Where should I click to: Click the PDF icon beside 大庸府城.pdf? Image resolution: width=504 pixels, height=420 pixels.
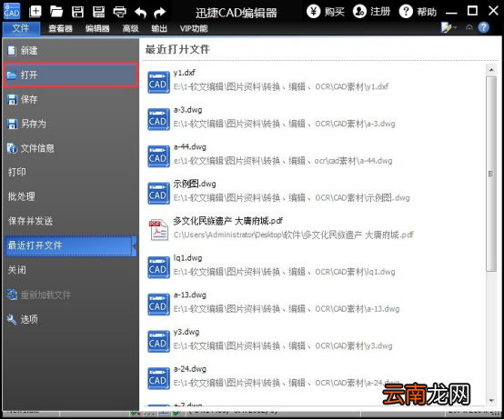(158, 230)
